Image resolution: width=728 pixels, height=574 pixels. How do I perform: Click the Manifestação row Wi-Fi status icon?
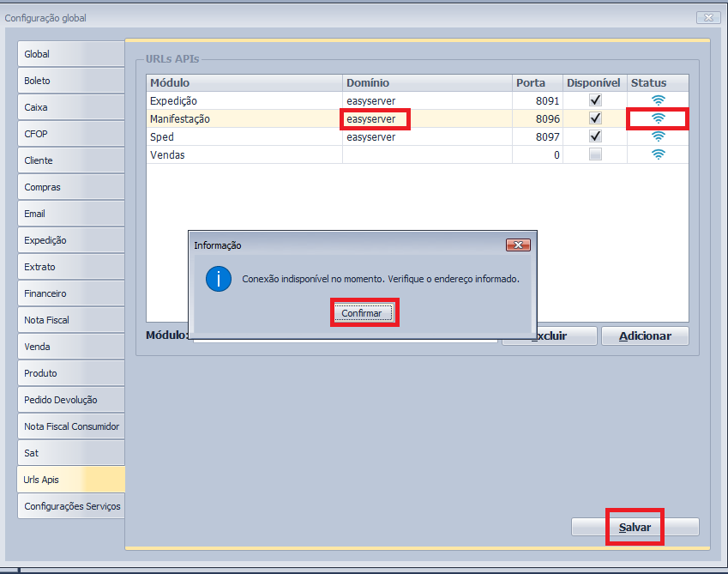click(658, 118)
